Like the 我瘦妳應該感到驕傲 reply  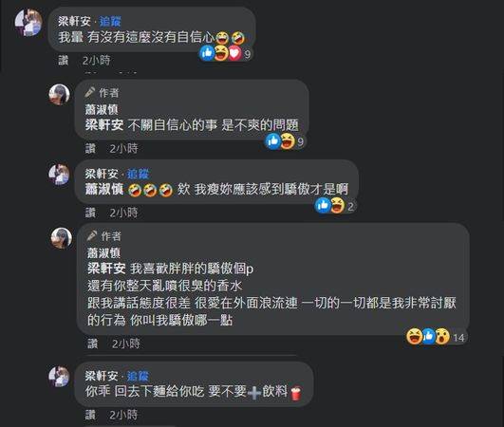90,213
